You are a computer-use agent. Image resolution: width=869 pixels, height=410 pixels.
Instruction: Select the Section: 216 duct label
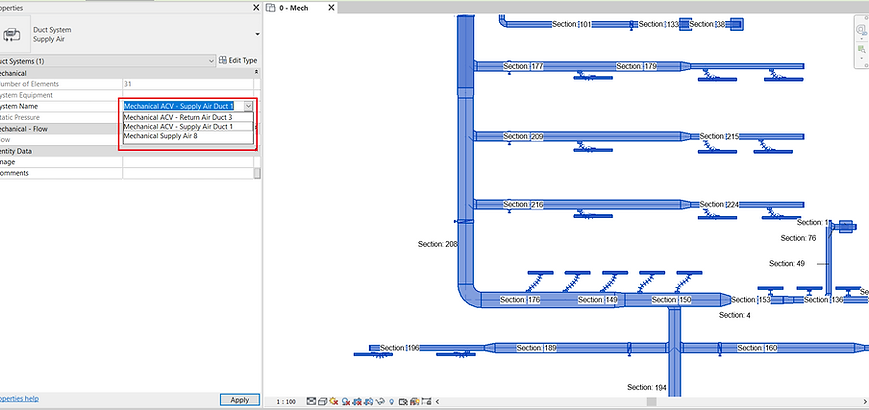click(523, 205)
